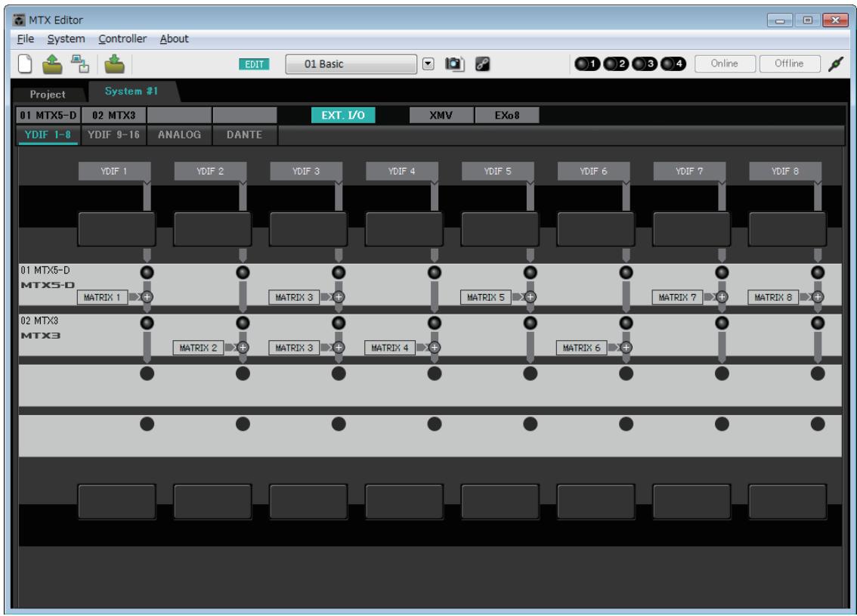Toggle YDIF 1 input node for 01 MTX5-D

click(x=147, y=272)
